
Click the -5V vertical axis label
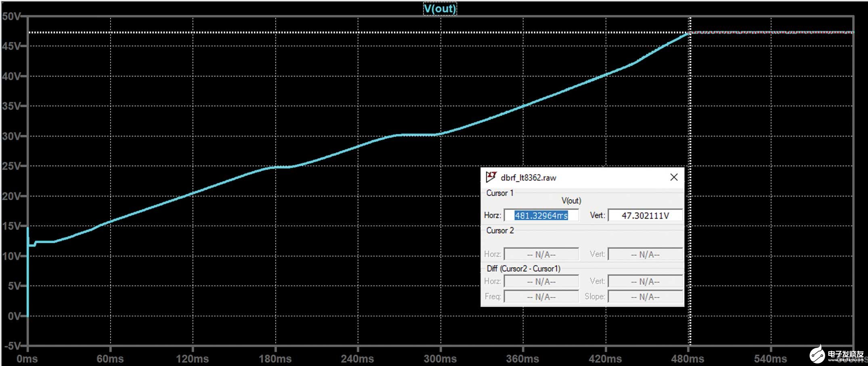[x=12, y=346]
